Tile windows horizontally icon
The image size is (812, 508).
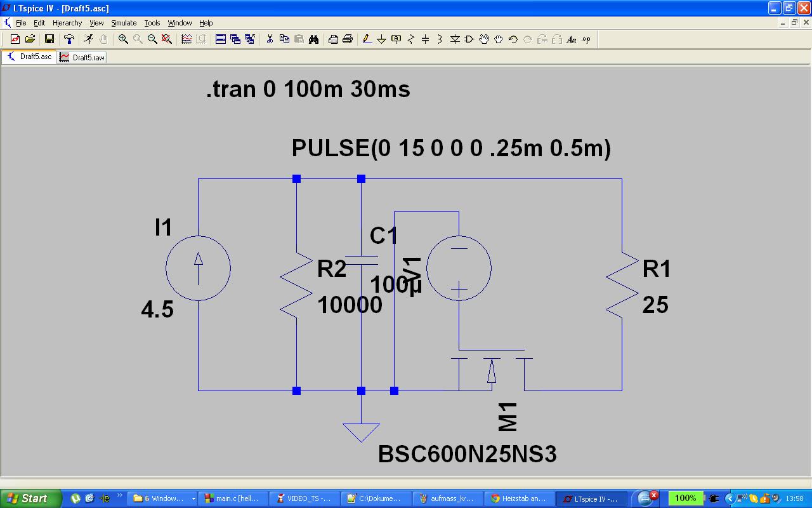pos(221,39)
